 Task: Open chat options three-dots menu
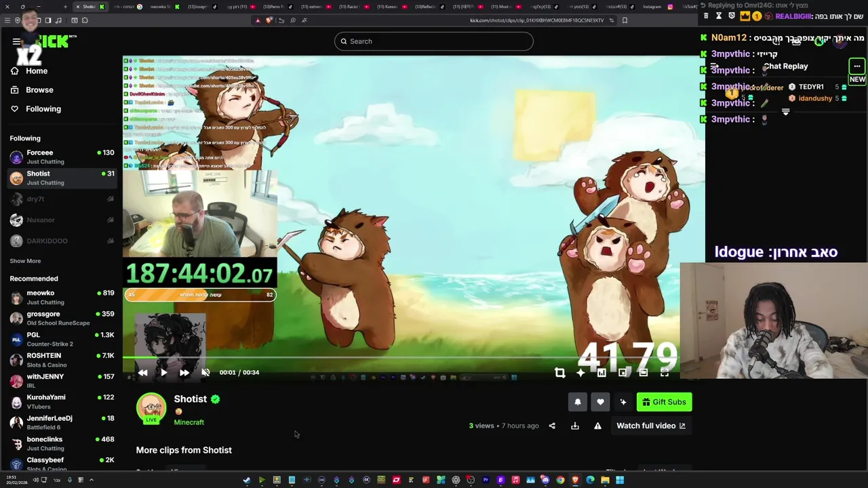[x=857, y=66]
